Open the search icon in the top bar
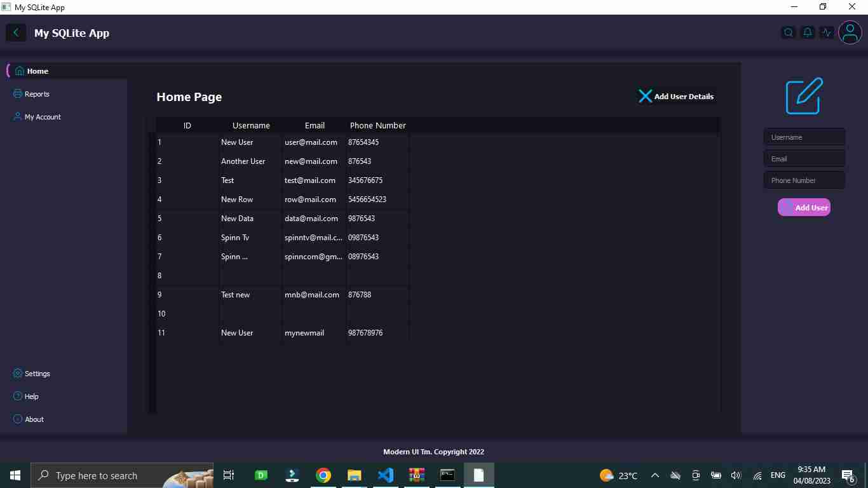868x488 pixels. pyautogui.click(x=789, y=32)
